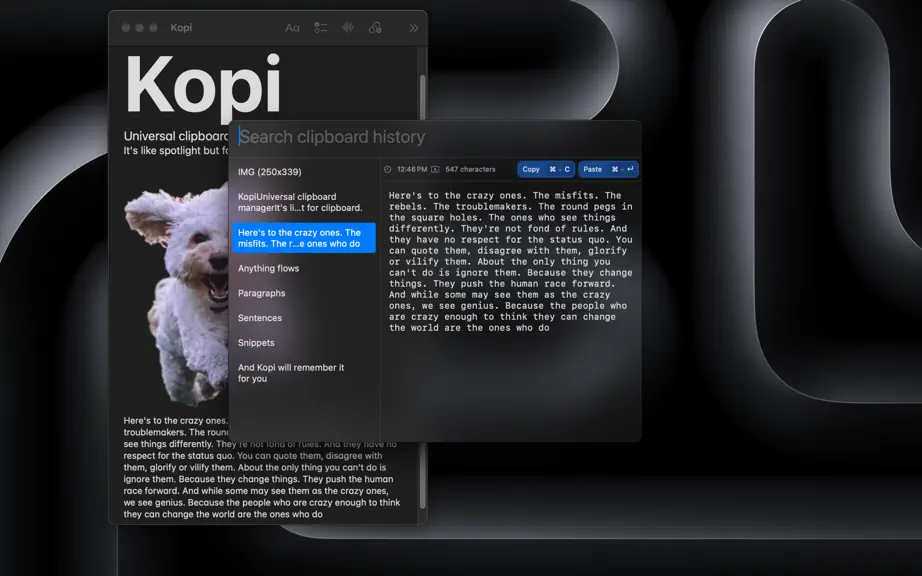The width and height of the screenshot is (922, 576).
Task: Choose the Anything flows history entry
Action: pos(304,268)
